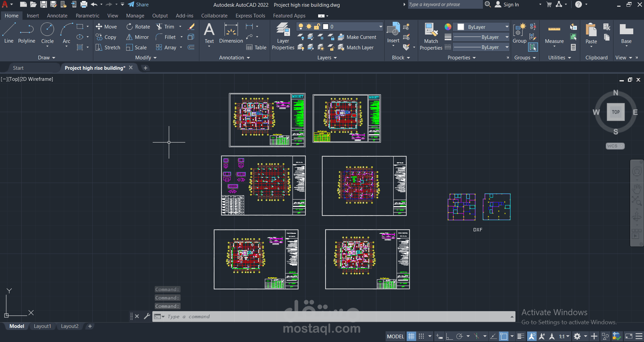Expand the Annotation panel
This screenshot has height=342, width=644.
[235, 58]
